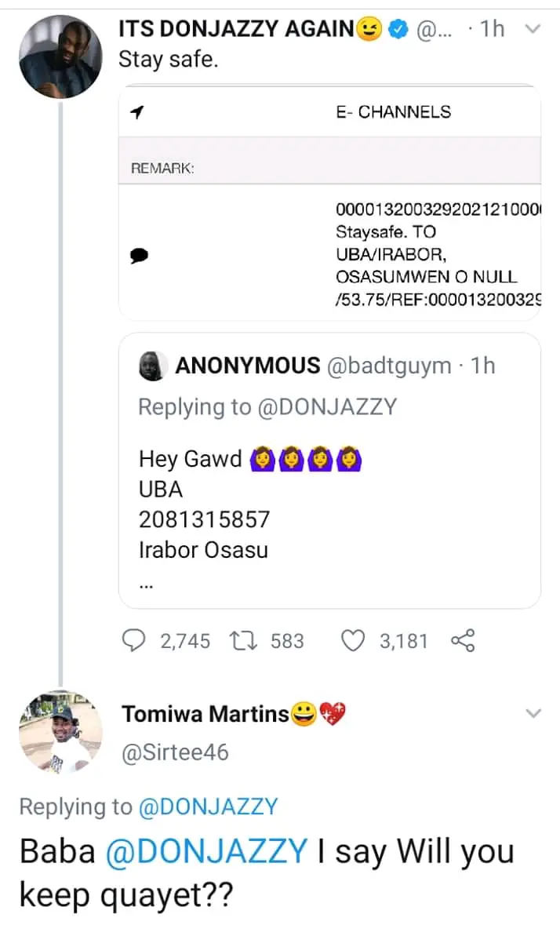Screen dimensions: 560x925
Task: Click the verified badge on DONJAZZY
Action: coord(399,30)
